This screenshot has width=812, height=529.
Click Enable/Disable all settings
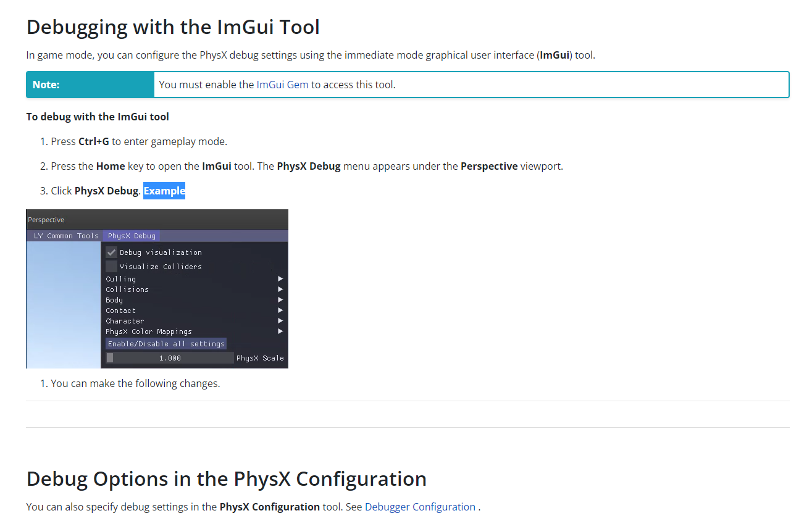coord(165,343)
